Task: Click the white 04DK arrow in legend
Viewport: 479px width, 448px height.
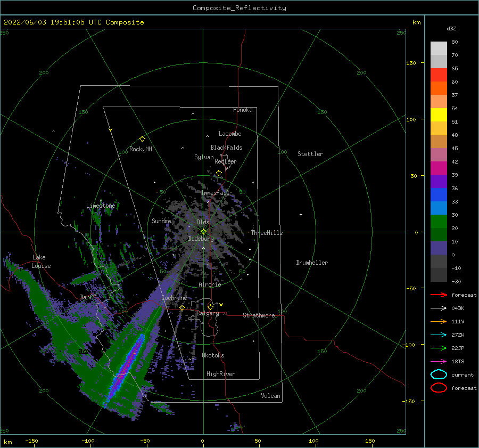Action: tap(439, 308)
